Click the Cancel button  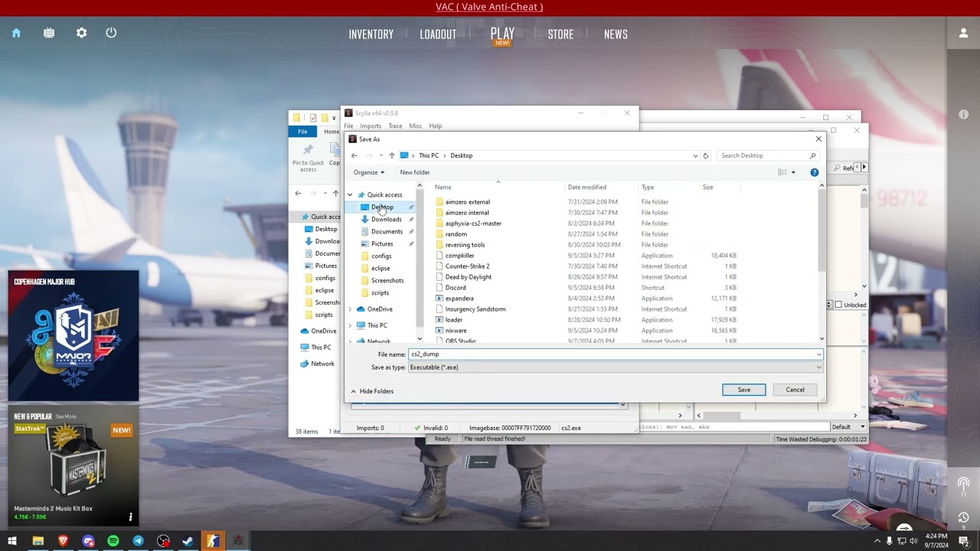pyautogui.click(x=795, y=390)
